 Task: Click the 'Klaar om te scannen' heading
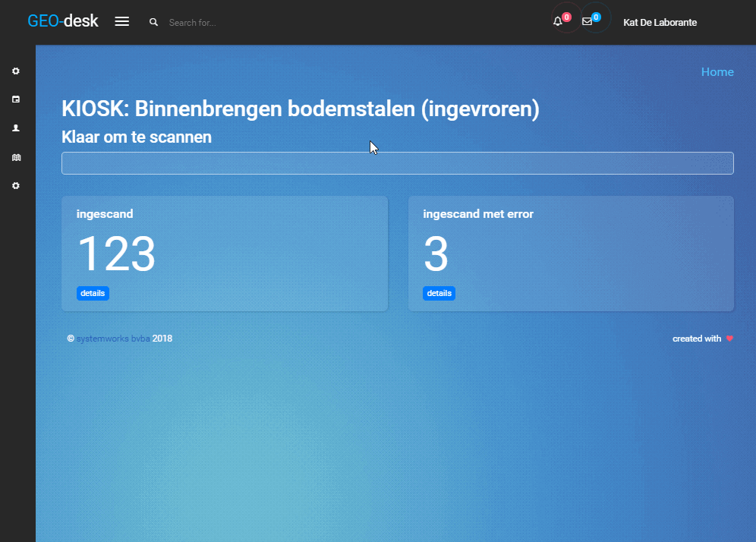tap(137, 137)
